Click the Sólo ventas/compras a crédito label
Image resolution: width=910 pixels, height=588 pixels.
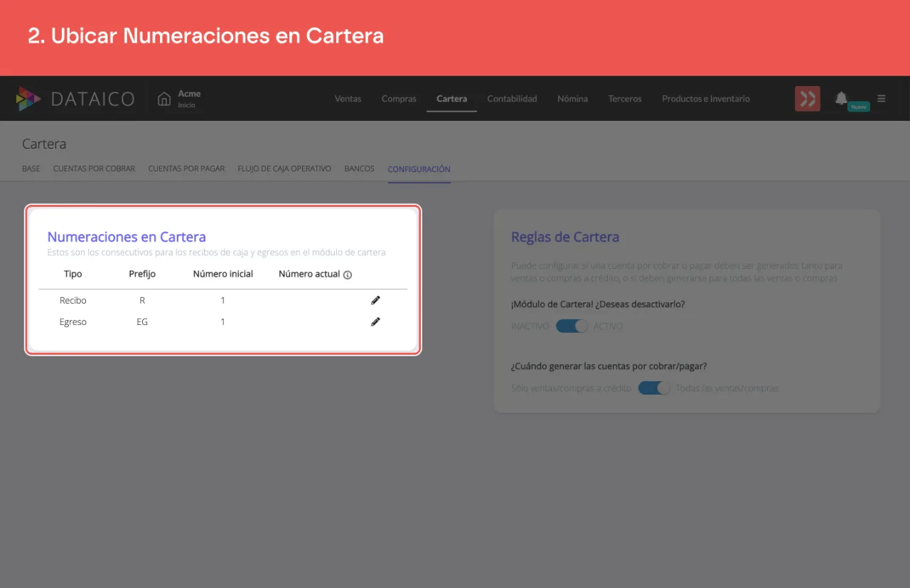[571, 388]
